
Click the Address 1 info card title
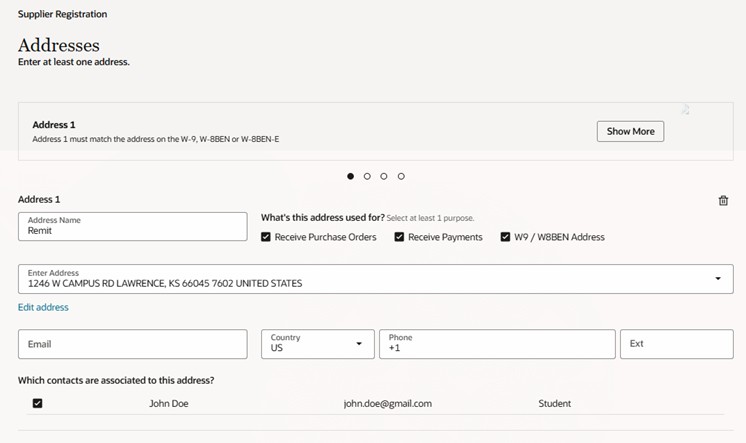point(54,125)
